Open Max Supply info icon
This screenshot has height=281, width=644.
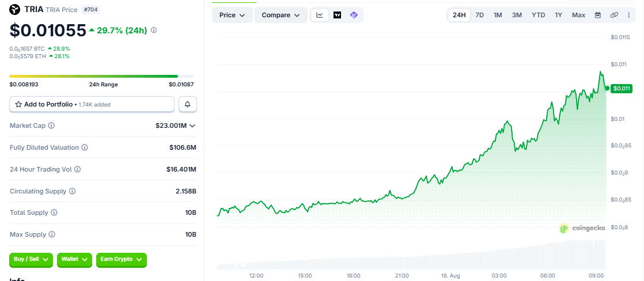click(52, 234)
